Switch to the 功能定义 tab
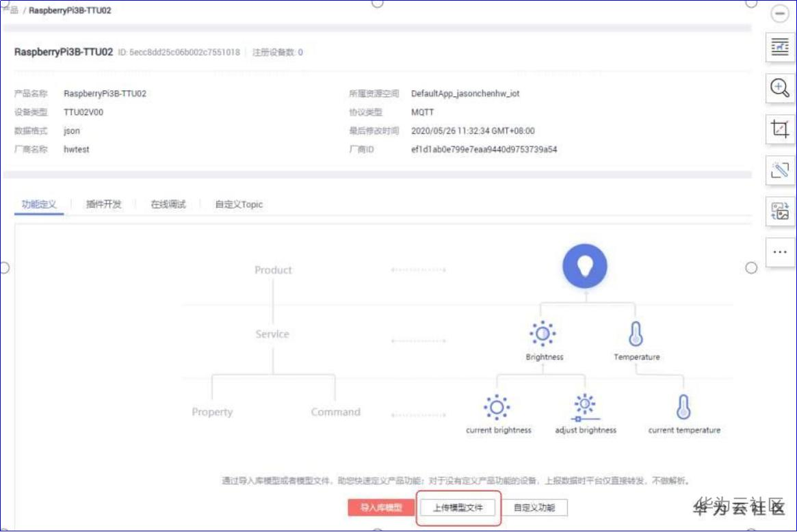797x532 pixels. tap(39, 204)
